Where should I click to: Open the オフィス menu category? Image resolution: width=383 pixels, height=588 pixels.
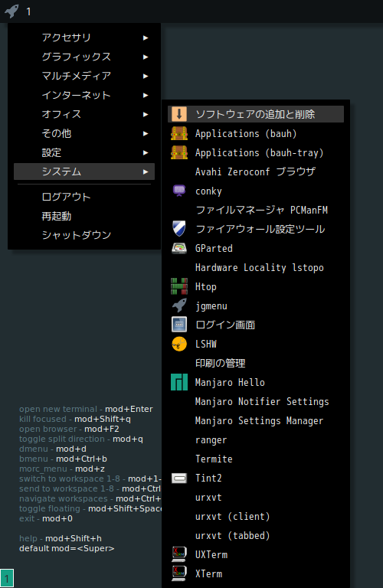pos(84,114)
